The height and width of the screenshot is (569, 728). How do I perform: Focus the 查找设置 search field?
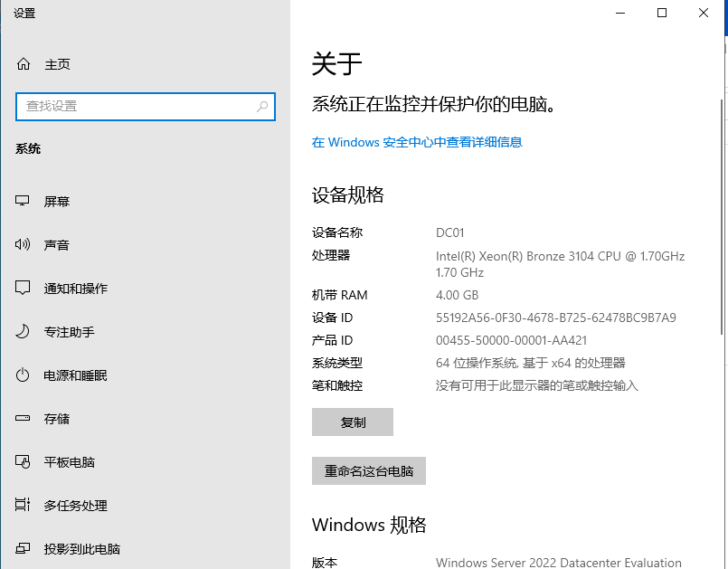coord(136,107)
